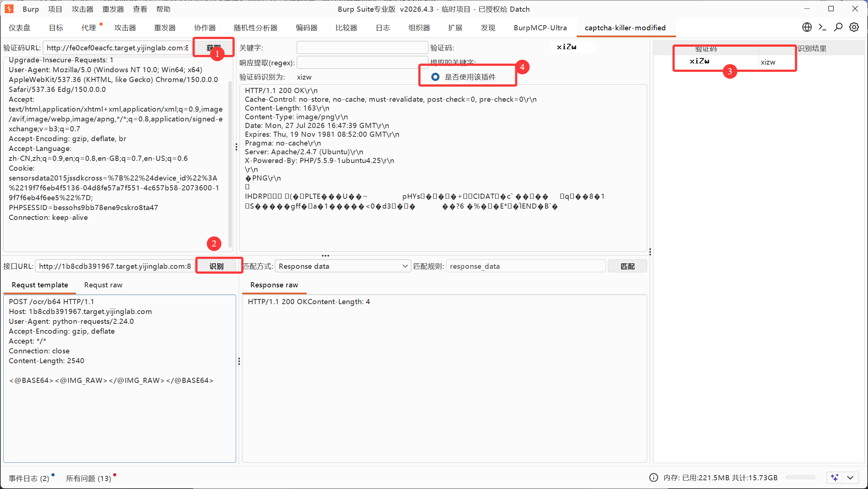The width and height of the screenshot is (868, 489).
Task: Open the 重发器 menu
Action: point(113,9)
